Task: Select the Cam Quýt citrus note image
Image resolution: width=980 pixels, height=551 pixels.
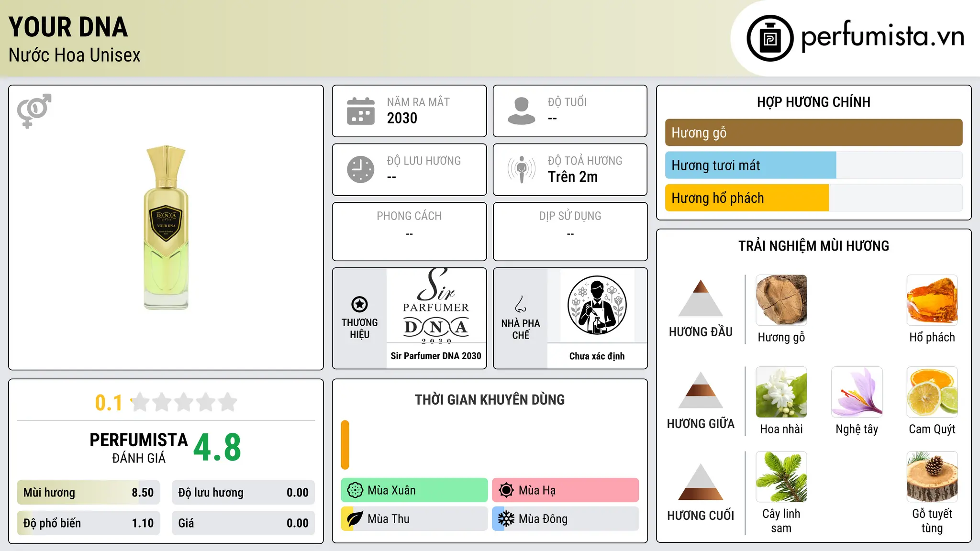Action: (932, 392)
